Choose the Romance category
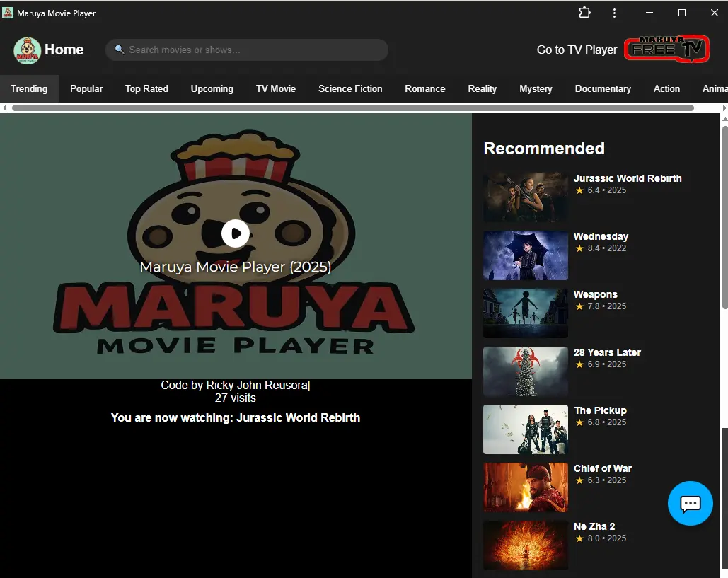 [x=424, y=88]
